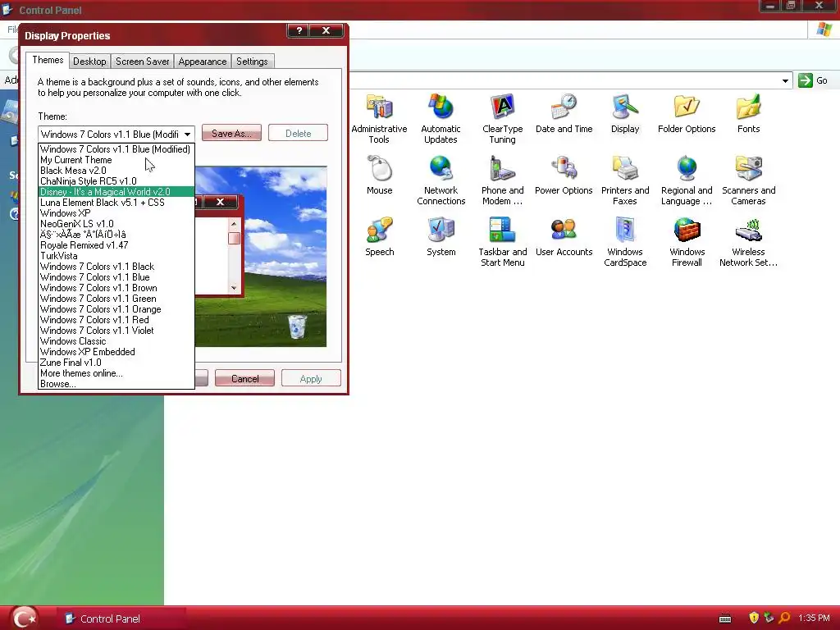Select NeoGeniX LS v1.0 theme
The image size is (840, 630).
[x=116, y=224]
